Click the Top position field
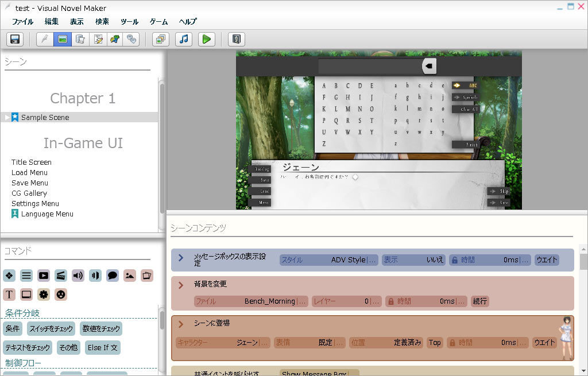 point(435,342)
